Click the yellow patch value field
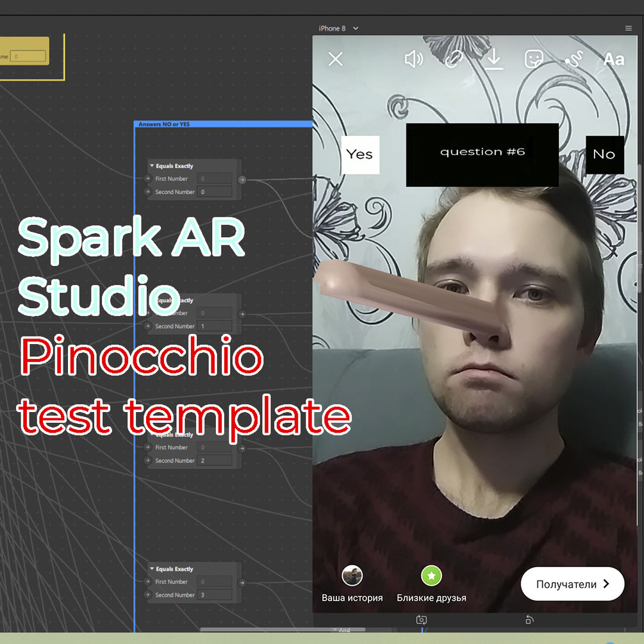The image size is (644, 644). click(x=28, y=56)
